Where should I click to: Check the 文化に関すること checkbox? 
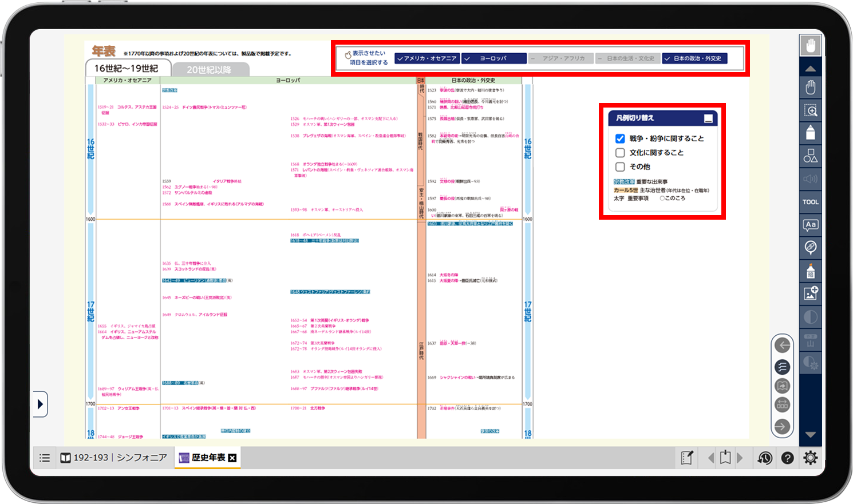(620, 153)
